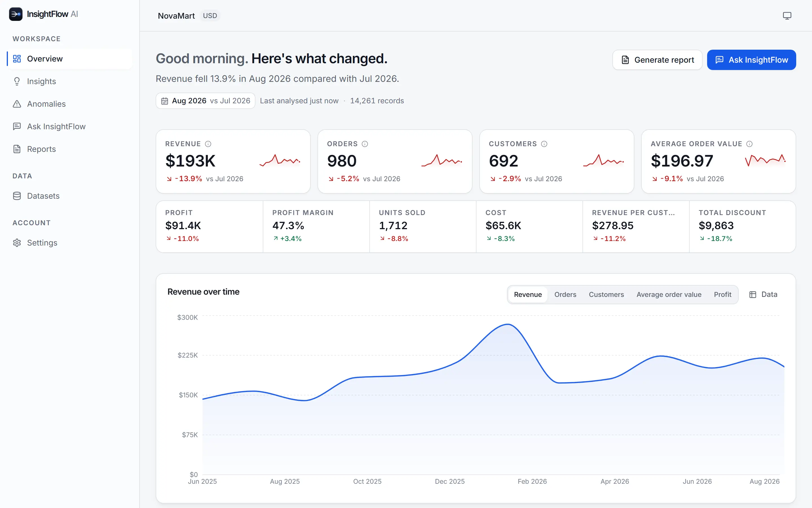
Task: Click the Customers sparkline chart
Action: (x=603, y=161)
